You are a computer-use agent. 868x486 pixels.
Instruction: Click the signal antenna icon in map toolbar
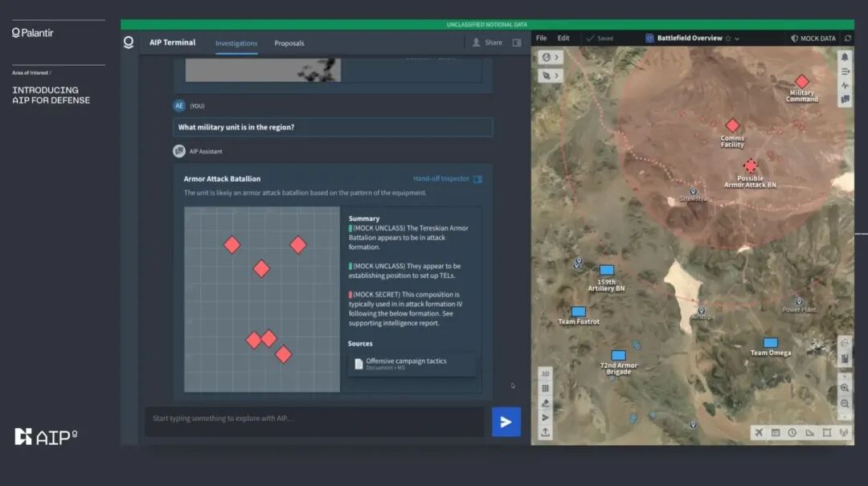pos(844,432)
